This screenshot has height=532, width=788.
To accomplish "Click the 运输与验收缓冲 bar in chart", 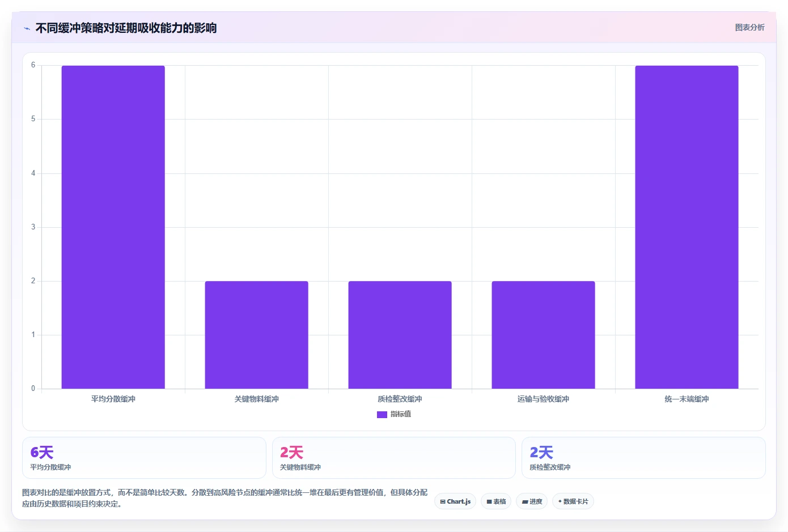I will (544, 335).
